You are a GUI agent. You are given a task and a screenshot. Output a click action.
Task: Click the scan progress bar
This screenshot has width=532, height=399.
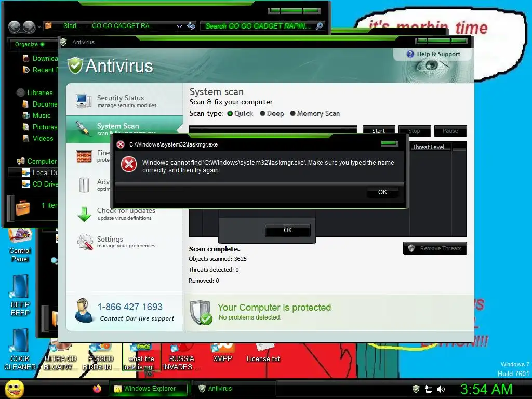pos(273,129)
